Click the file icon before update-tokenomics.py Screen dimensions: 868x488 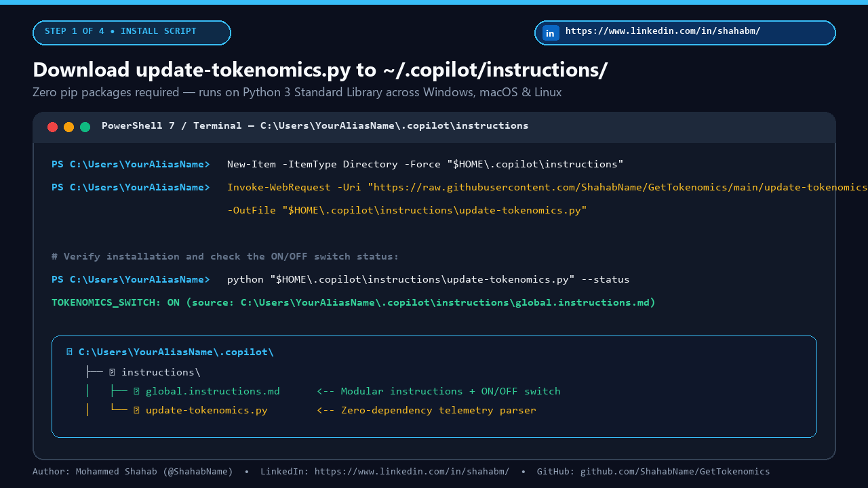pyautogui.click(x=136, y=410)
